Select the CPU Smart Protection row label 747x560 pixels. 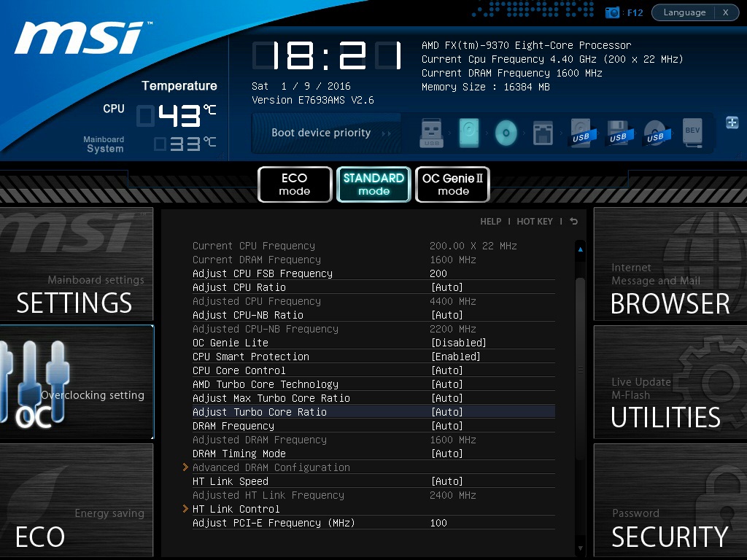[251, 356]
